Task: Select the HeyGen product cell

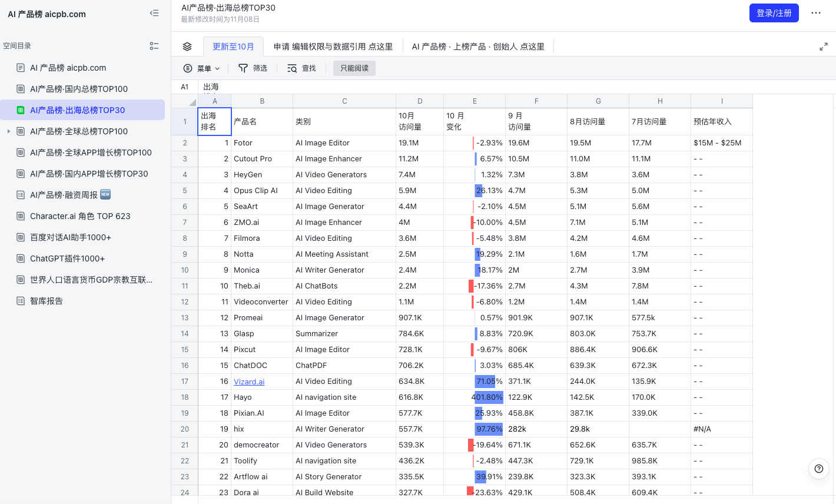Action: pyautogui.click(x=262, y=175)
